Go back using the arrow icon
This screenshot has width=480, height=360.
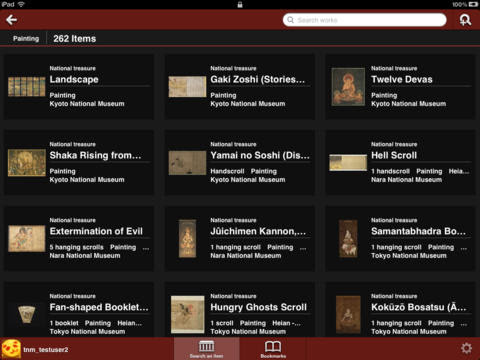click(12, 20)
